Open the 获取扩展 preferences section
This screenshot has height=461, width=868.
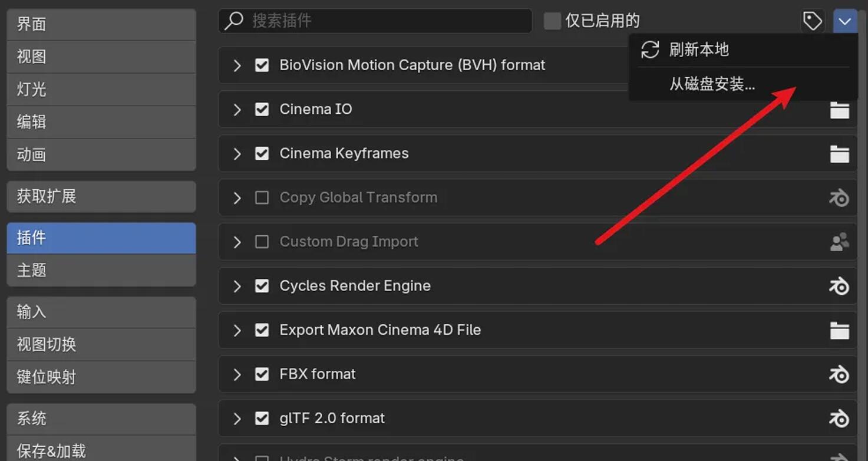point(101,196)
